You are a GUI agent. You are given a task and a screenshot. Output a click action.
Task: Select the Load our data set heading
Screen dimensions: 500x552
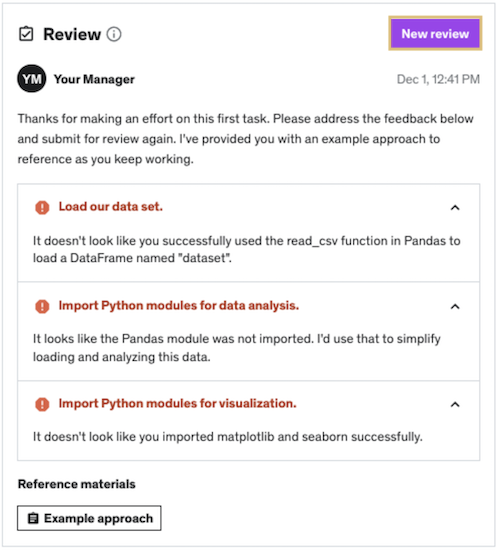pyautogui.click(x=111, y=207)
